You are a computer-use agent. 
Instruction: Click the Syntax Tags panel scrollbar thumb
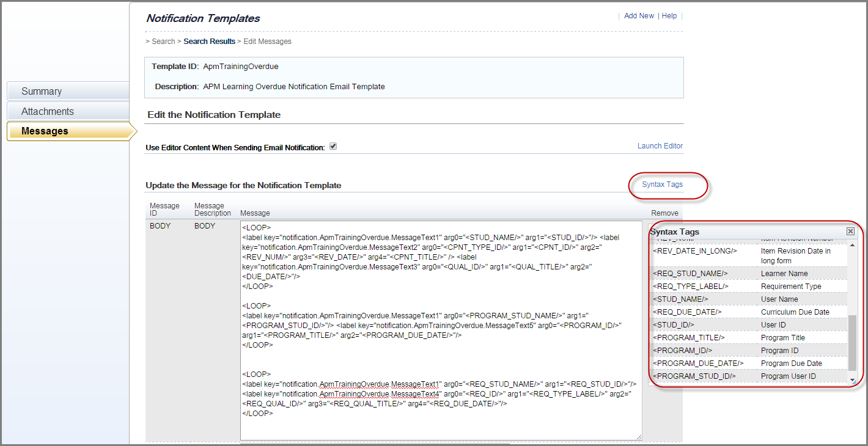coord(853,342)
